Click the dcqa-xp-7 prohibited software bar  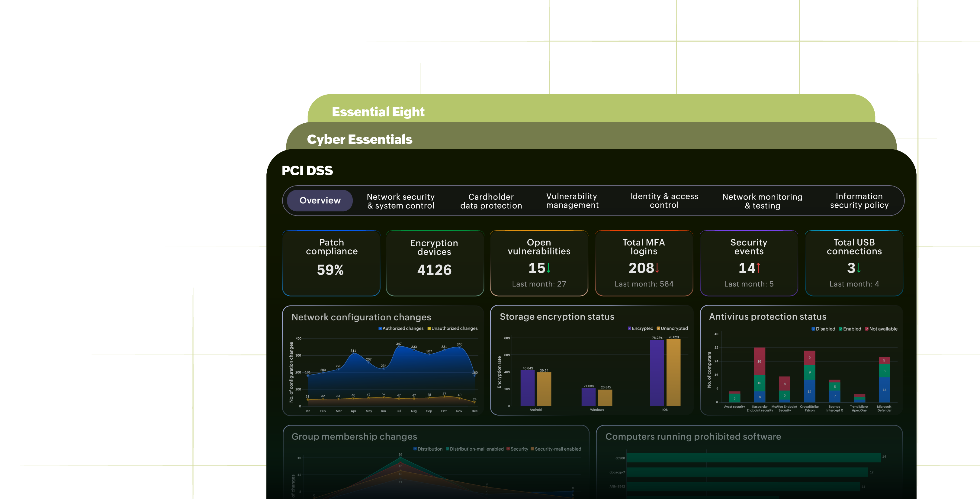[x=747, y=472]
